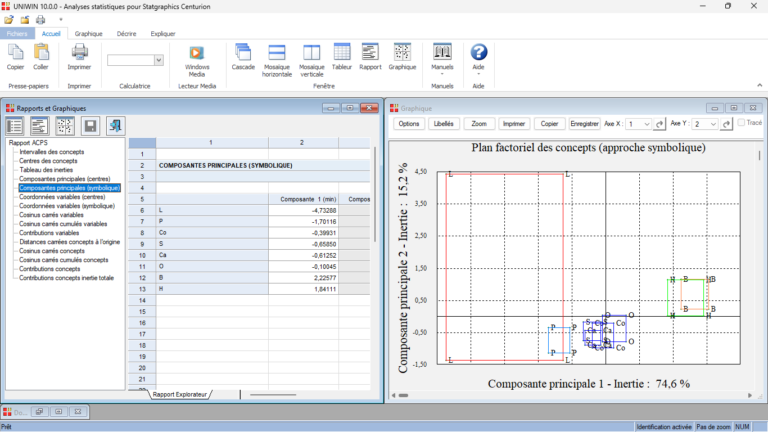Open the Fichiers tab
The width and height of the screenshot is (768, 432).
[17, 34]
